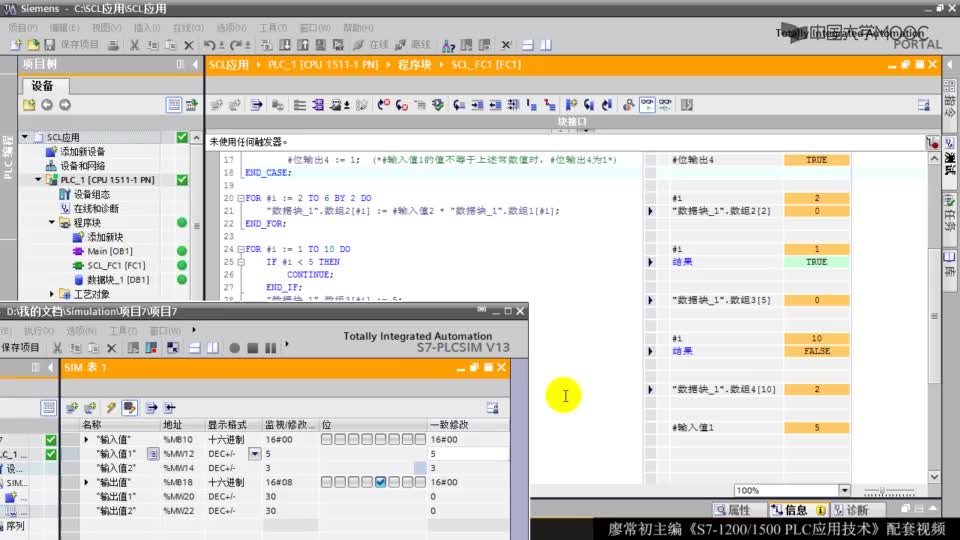Collapse the PLC_1 [CPU 1511-1 PN] node
Viewport: 960px width, 540px height.
[x=39, y=180]
